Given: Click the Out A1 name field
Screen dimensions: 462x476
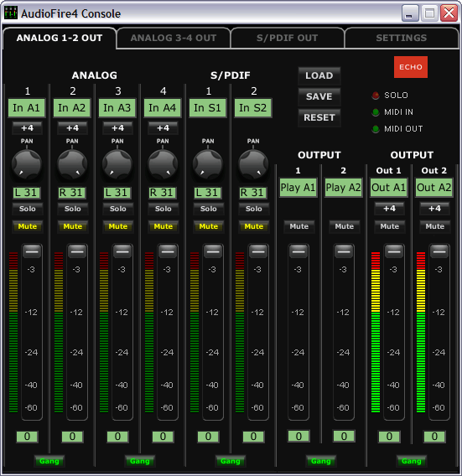Looking at the screenshot, I should 388,188.
